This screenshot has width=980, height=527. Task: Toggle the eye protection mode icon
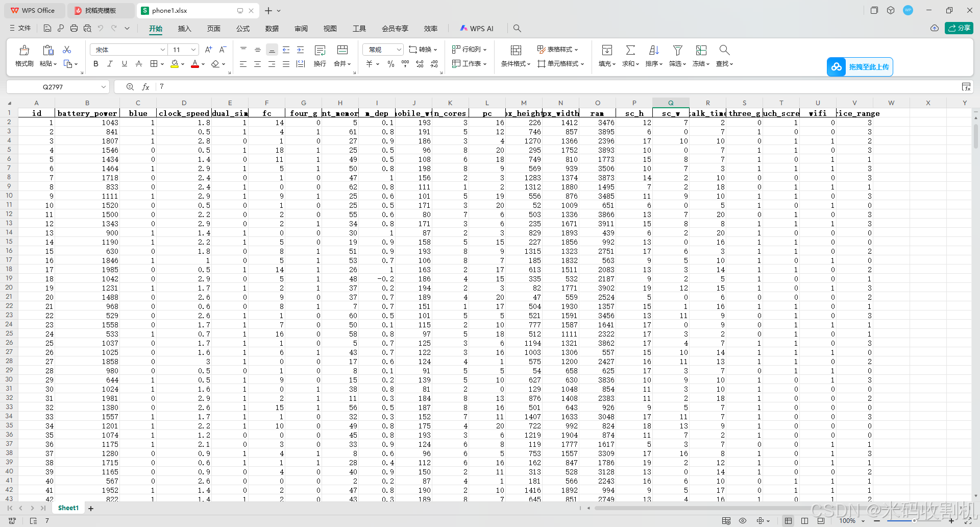pyautogui.click(x=743, y=521)
